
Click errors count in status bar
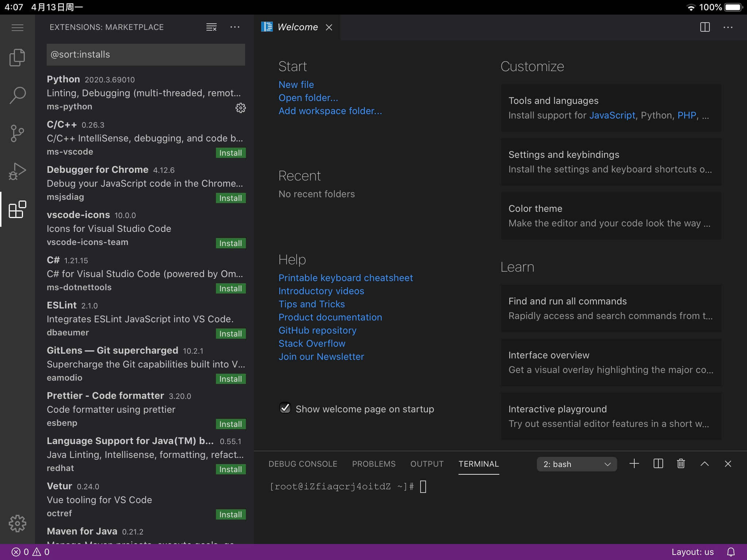pyautogui.click(x=20, y=552)
